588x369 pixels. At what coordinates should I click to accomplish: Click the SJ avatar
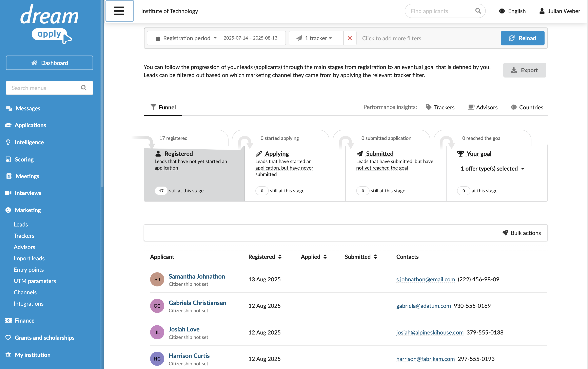tap(157, 279)
